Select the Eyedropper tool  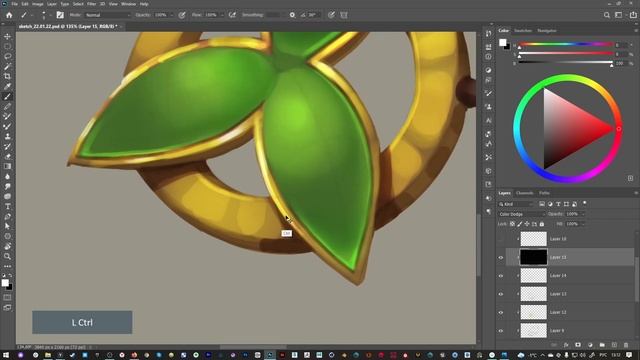(7, 86)
